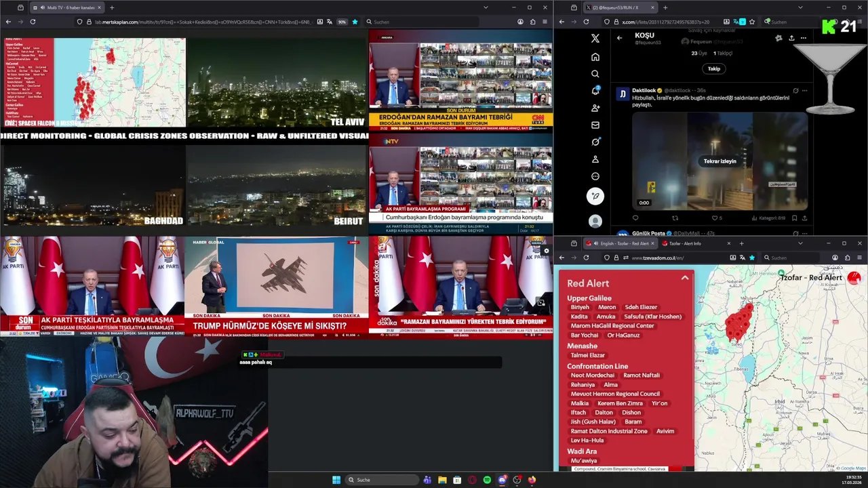Click the Haber Global fighter jet stream
The width and height of the screenshot is (868, 488).
277,286
